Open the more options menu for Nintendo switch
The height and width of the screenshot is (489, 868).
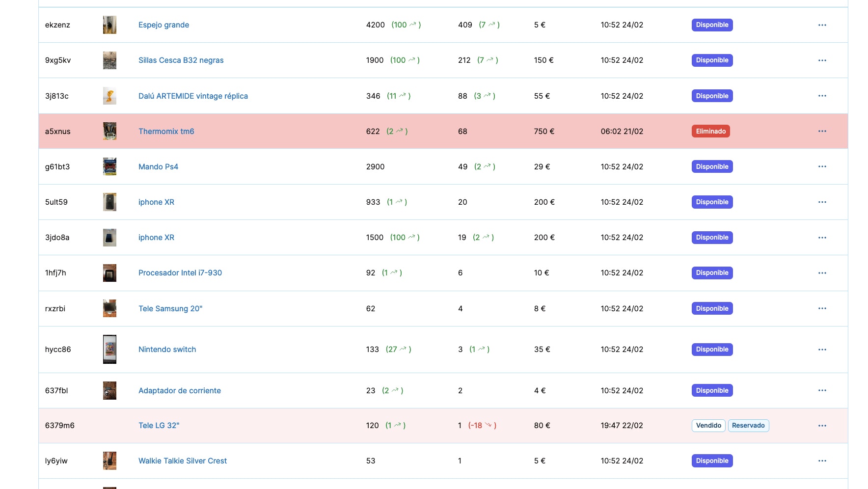click(822, 350)
